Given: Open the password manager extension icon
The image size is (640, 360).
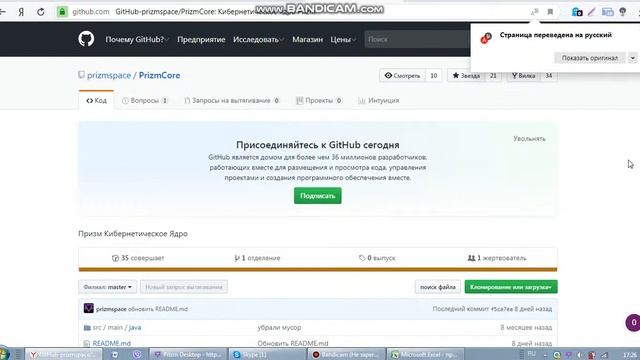Looking at the screenshot, I should tap(577, 12).
